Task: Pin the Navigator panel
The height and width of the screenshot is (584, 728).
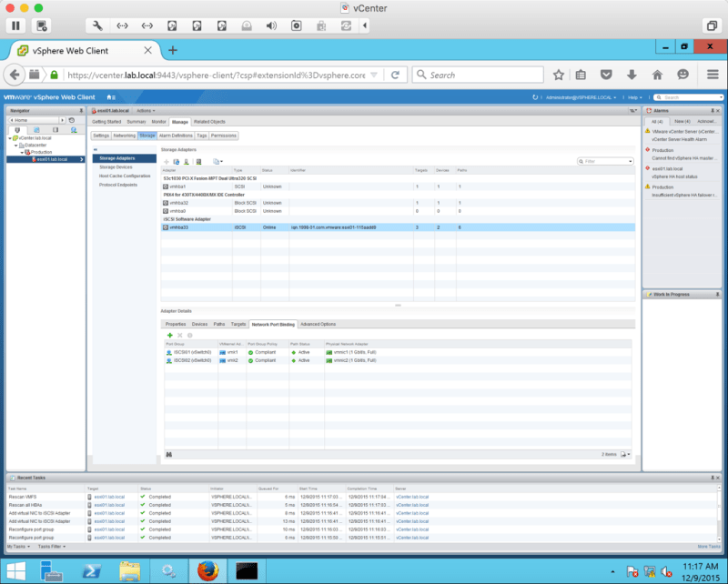Action: click(x=80, y=110)
